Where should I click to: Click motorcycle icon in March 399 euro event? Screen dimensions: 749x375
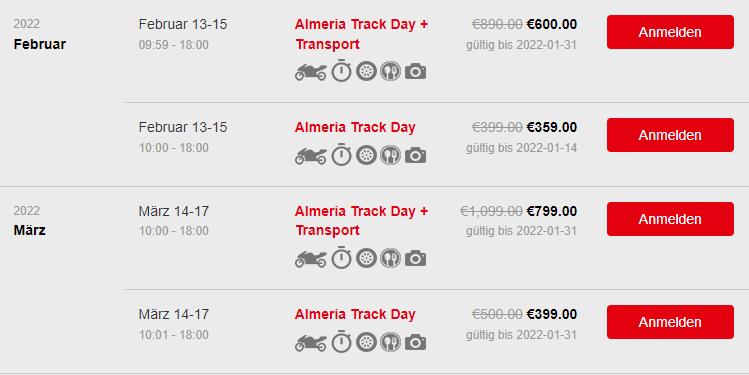pyautogui.click(x=310, y=343)
